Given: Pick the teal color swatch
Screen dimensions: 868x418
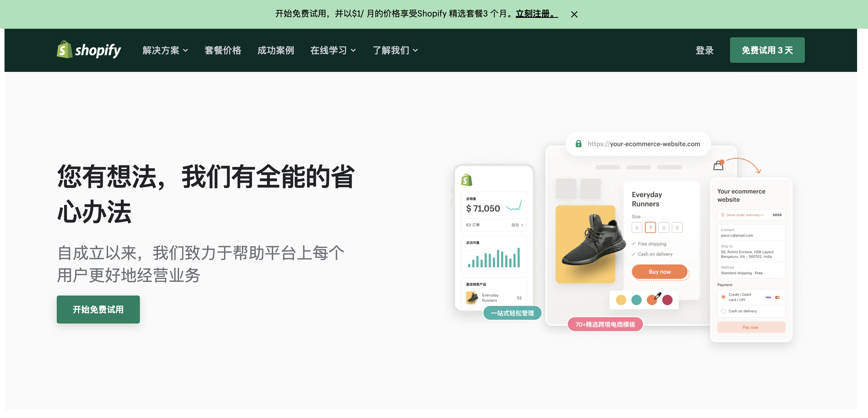Looking at the screenshot, I should pyautogui.click(x=636, y=300).
